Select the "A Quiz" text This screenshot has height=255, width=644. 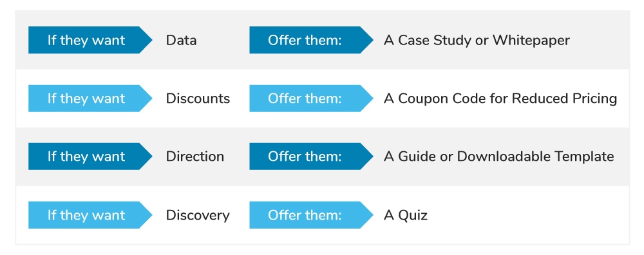[x=405, y=216]
